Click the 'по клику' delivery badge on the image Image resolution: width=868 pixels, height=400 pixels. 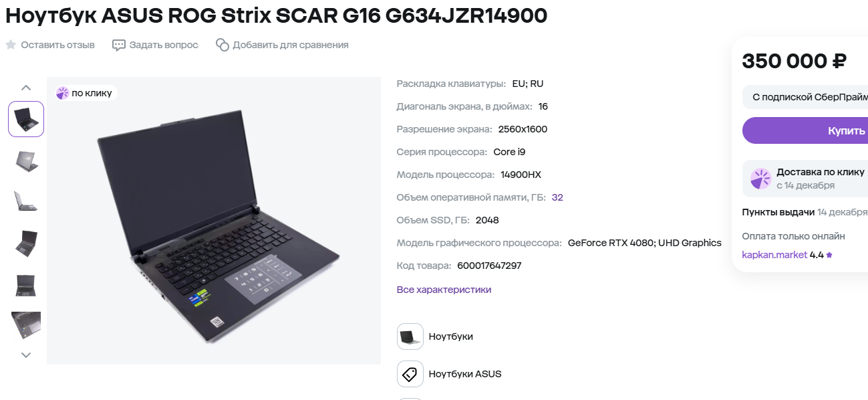[x=86, y=93]
